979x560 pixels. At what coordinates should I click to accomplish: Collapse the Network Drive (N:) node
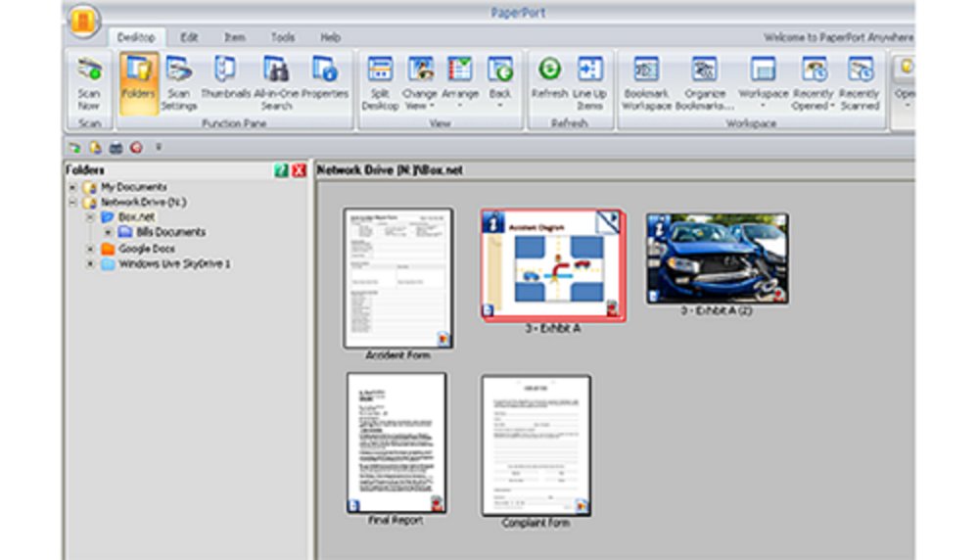click(72, 203)
